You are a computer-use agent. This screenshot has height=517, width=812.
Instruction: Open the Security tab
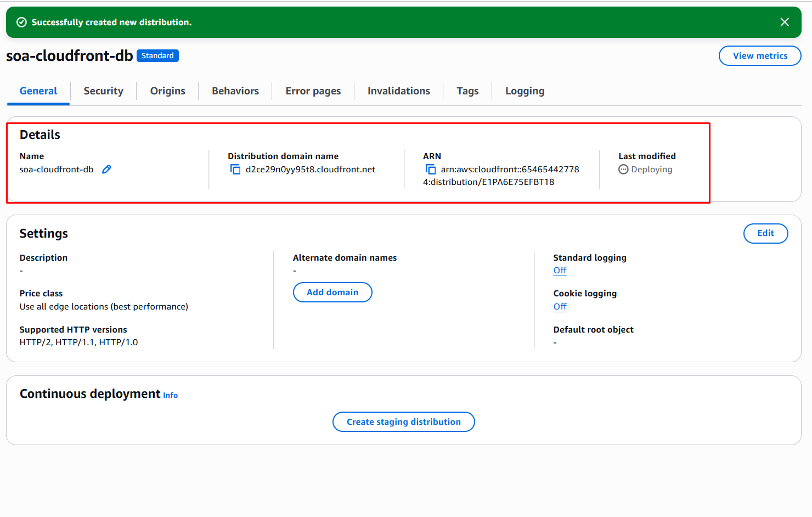[103, 91]
